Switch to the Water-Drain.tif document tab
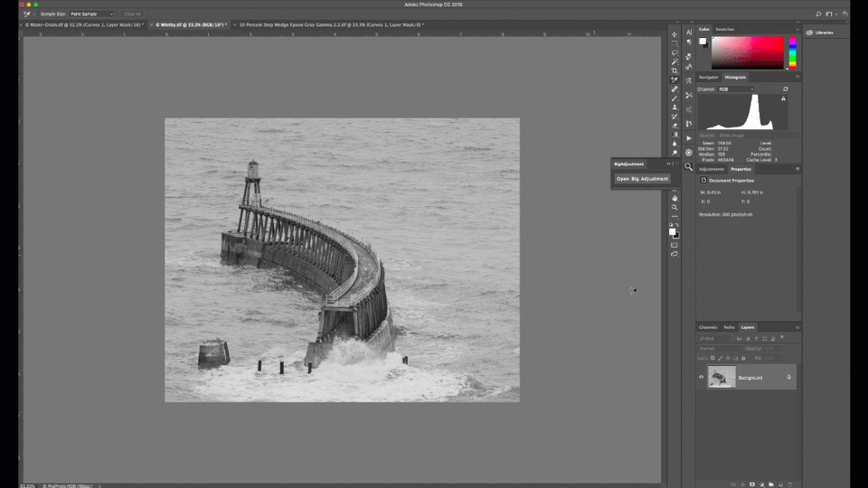868x488 pixels. 83,24
